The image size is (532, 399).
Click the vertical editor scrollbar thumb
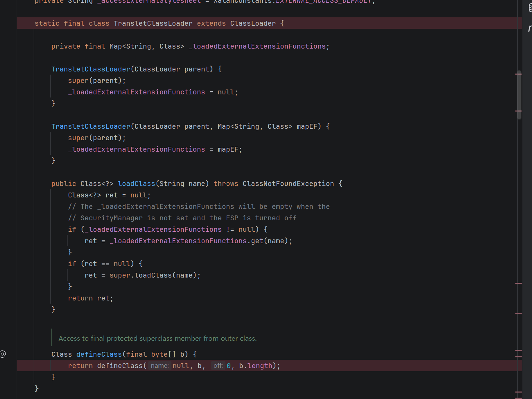coord(519,95)
